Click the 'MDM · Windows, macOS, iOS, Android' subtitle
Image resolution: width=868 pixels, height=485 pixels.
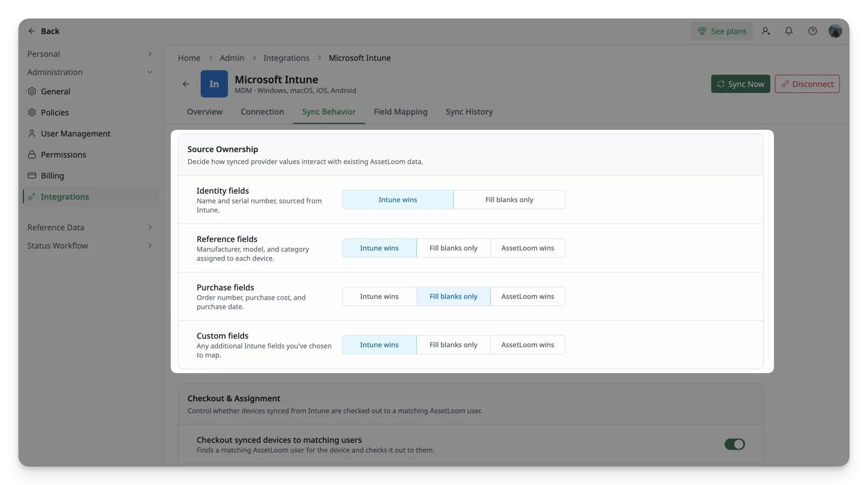295,90
